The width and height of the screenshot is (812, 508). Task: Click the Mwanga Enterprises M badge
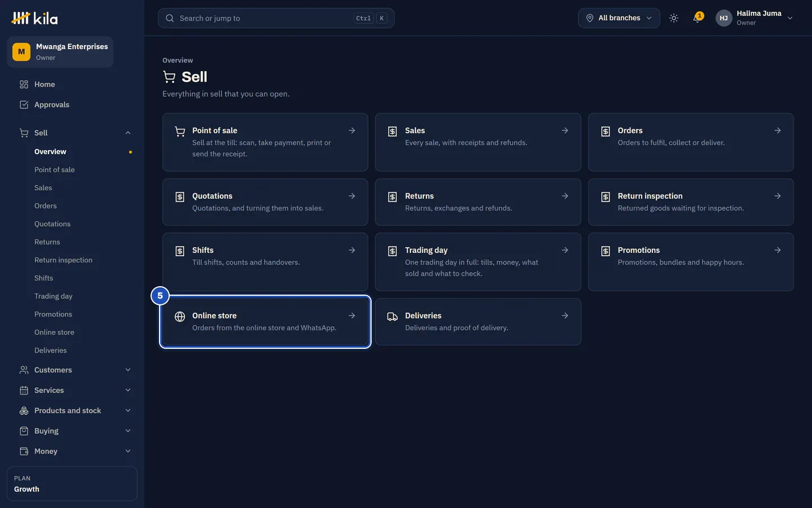click(21, 52)
